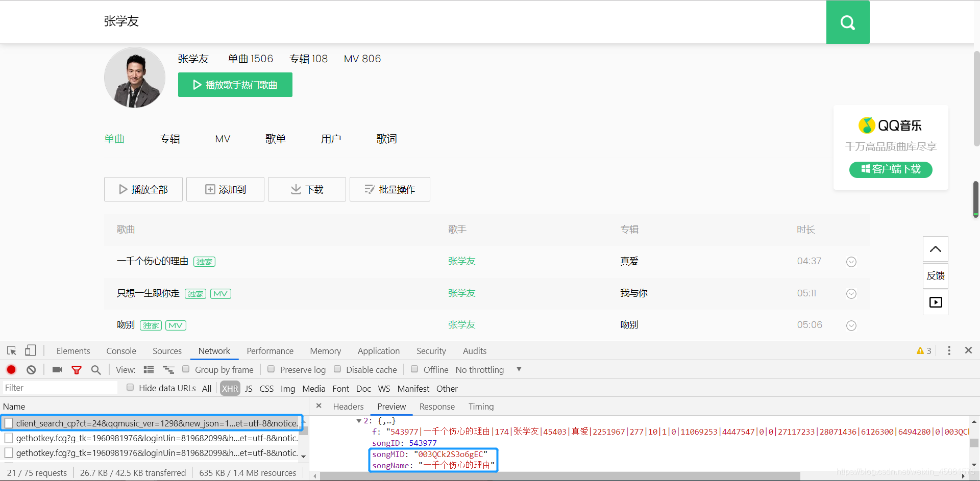Viewport: 980px width, 481px height.
Task: Close the DevTools panel
Action: pyautogui.click(x=968, y=350)
